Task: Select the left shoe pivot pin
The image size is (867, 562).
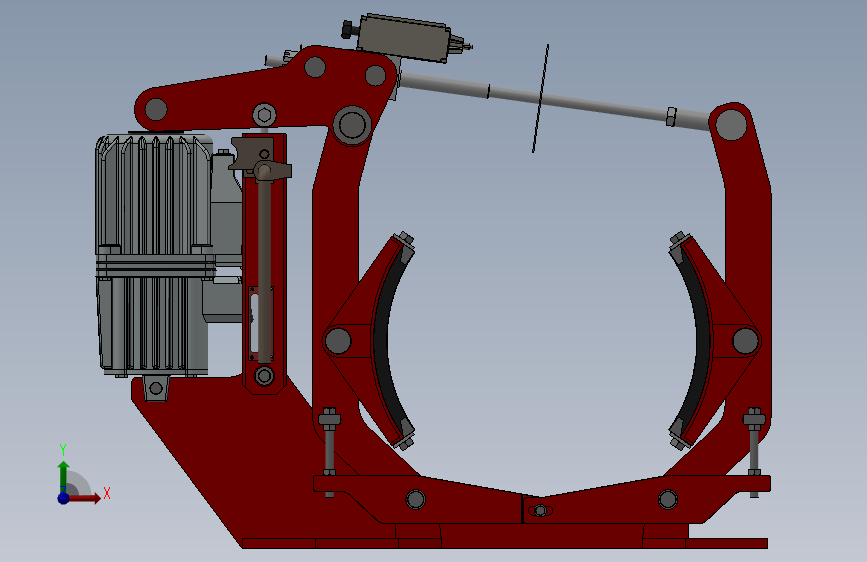Action: click(x=338, y=341)
